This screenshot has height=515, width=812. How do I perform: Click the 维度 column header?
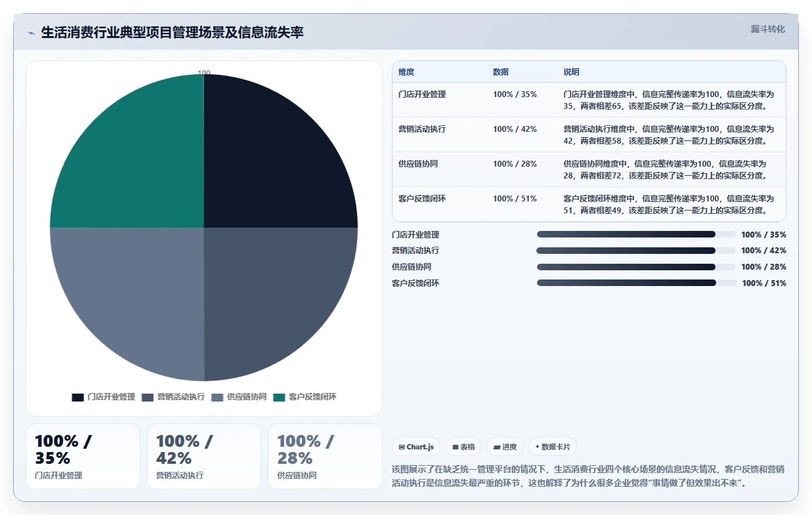tap(406, 72)
